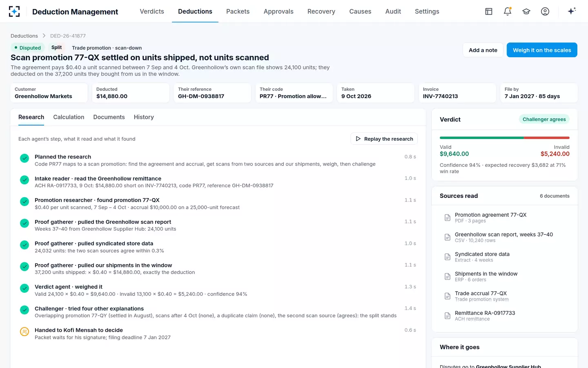Click the Customer Greenhollow Markets card

[x=49, y=93]
